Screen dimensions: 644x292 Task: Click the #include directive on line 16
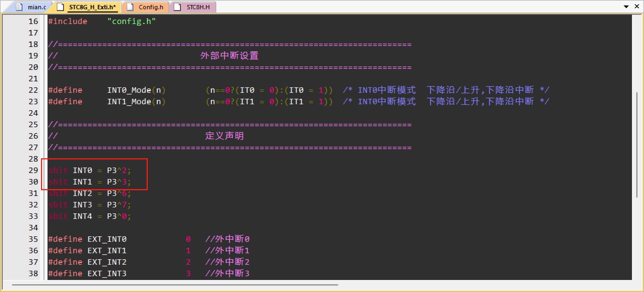click(68, 21)
